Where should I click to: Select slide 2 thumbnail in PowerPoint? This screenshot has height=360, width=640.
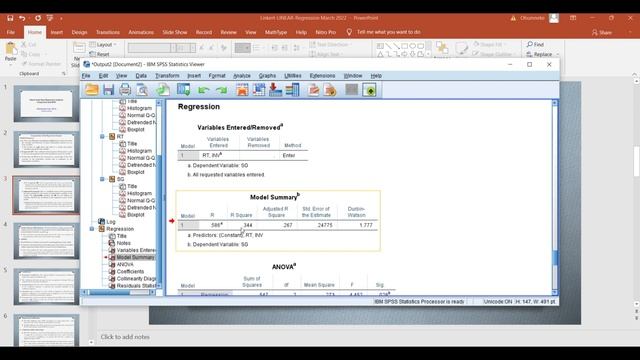click(x=47, y=149)
